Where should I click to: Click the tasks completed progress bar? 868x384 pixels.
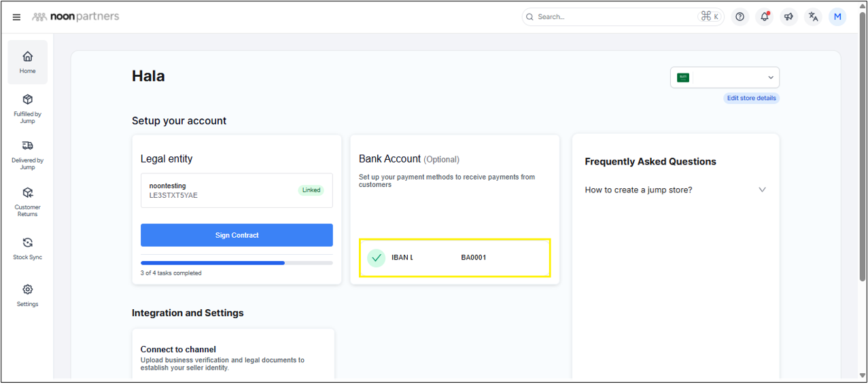click(x=237, y=262)
